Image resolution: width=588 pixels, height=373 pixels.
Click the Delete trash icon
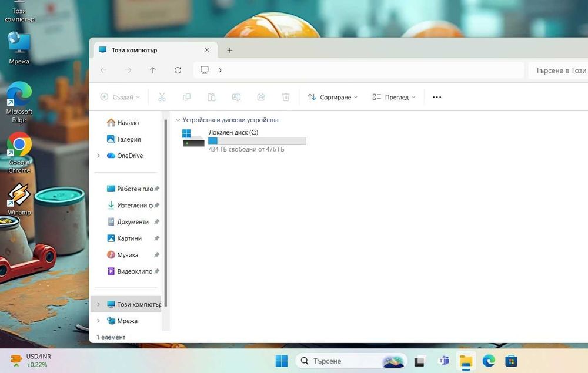point(286,97)
